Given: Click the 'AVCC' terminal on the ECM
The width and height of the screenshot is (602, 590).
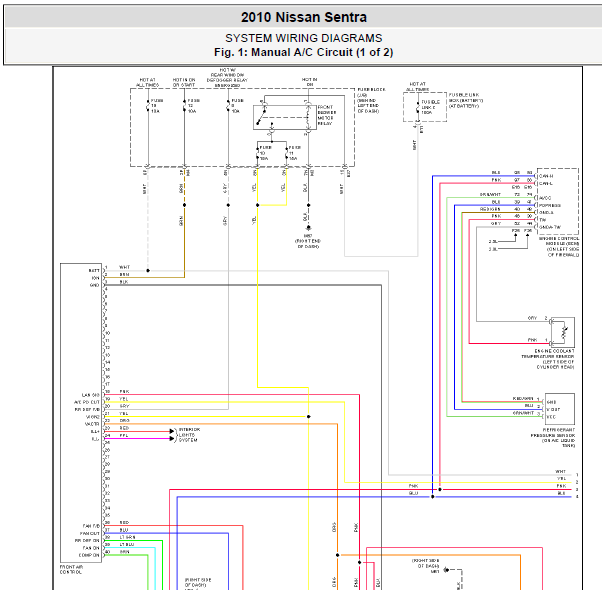Looking at the screenshot, I should point(545,198).
